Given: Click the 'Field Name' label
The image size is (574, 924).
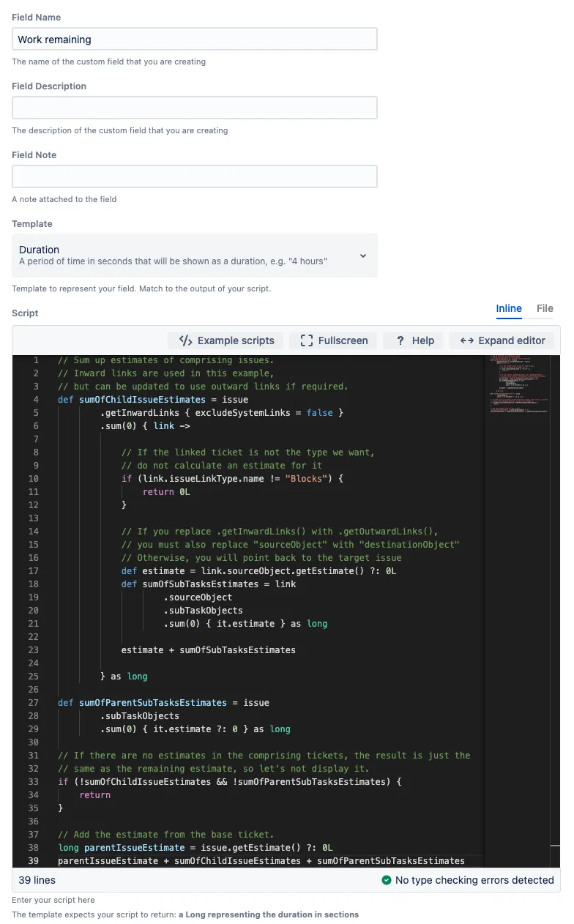Looking at the screenshot, I should (37, 17).
